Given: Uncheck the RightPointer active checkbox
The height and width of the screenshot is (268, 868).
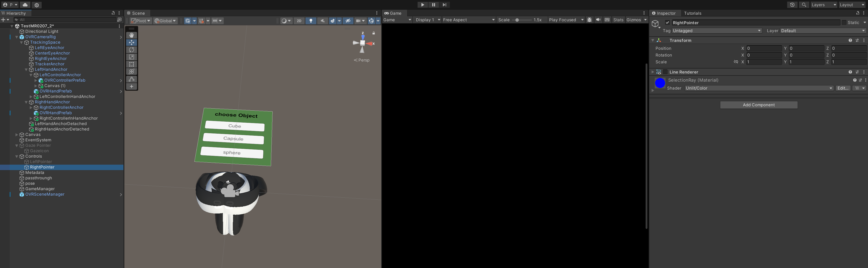Looking at the screenshot, I should 668,23.
